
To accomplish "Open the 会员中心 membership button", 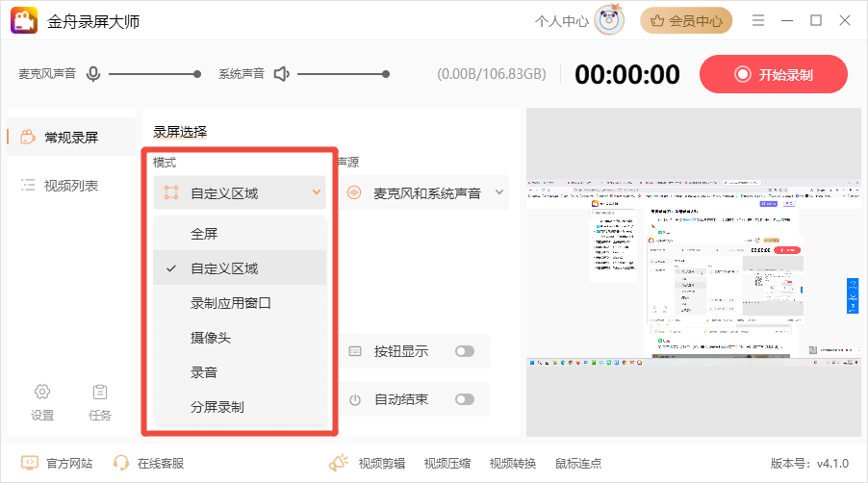I will (x=686, y=21).
